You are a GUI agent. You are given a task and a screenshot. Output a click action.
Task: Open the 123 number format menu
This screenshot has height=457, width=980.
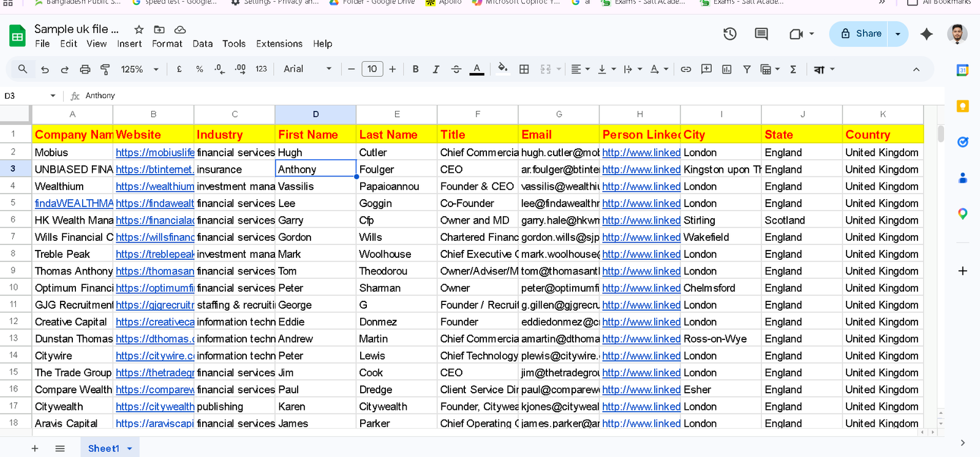pyautogui.click(x=261, y=69)
